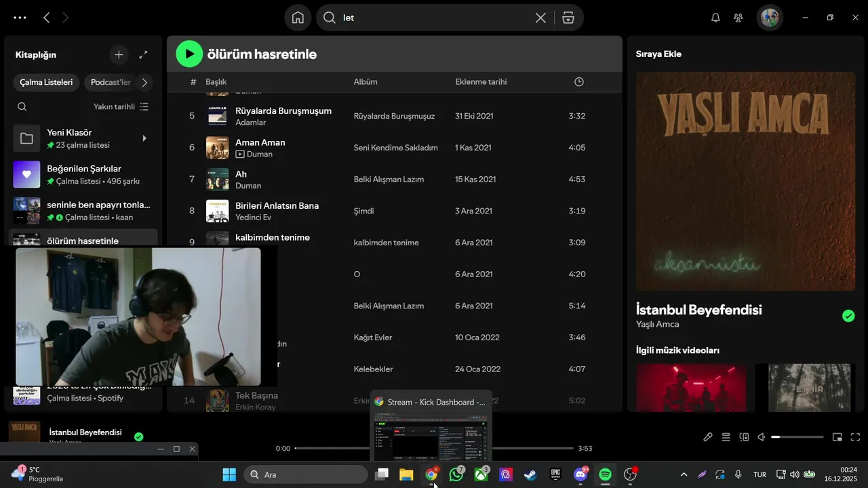
Task: Open the weather widget showing 5°C
Action: point(39,474)
